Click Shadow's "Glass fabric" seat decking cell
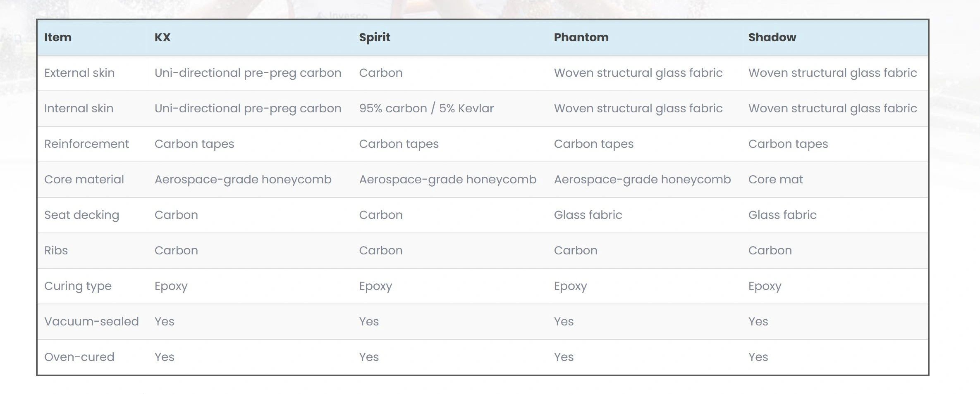The height and width of the screenshot is (394, 980). [x=782, y=215]
